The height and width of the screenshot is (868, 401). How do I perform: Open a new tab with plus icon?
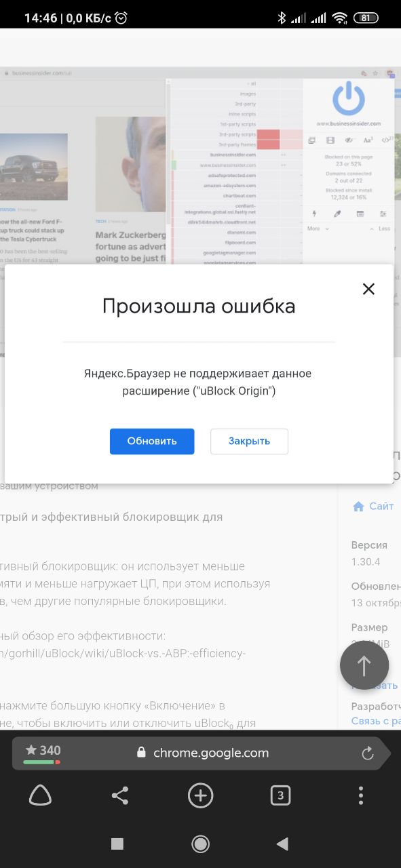click(200, 795)
